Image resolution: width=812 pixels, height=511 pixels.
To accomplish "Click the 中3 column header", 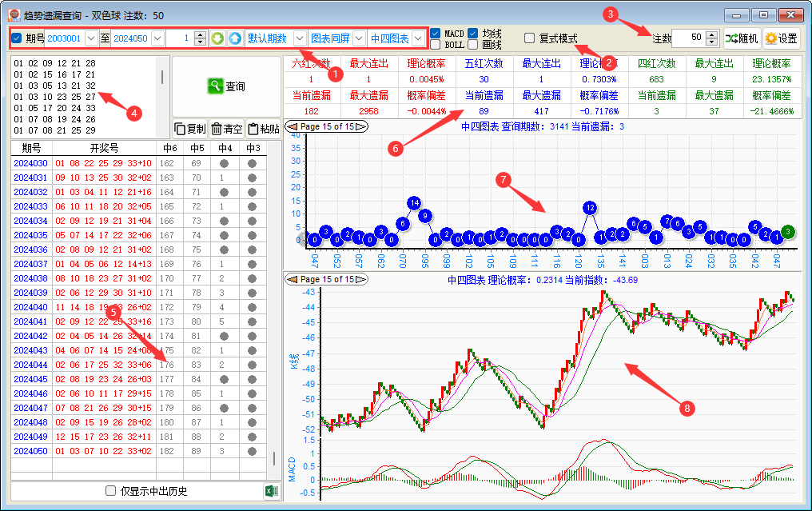I will pos(253,148).
